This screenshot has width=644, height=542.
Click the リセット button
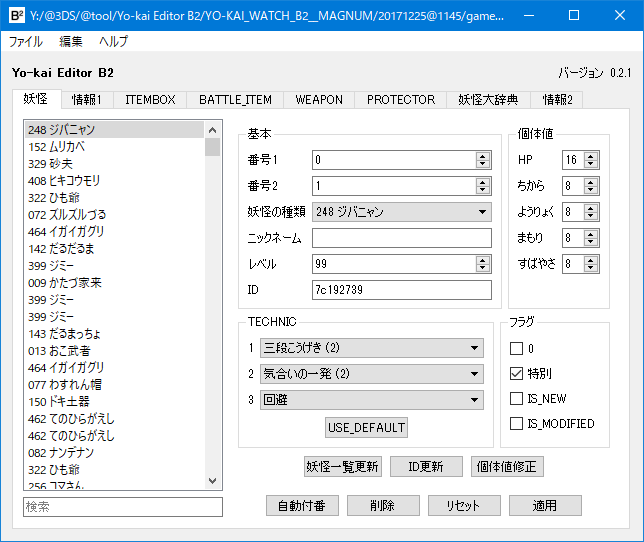[464, 505]
